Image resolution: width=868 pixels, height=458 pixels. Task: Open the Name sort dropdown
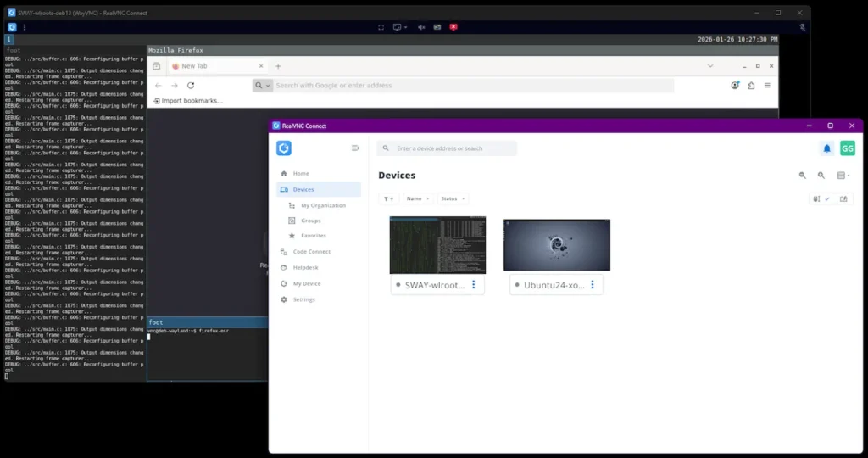tap(418, 198)
